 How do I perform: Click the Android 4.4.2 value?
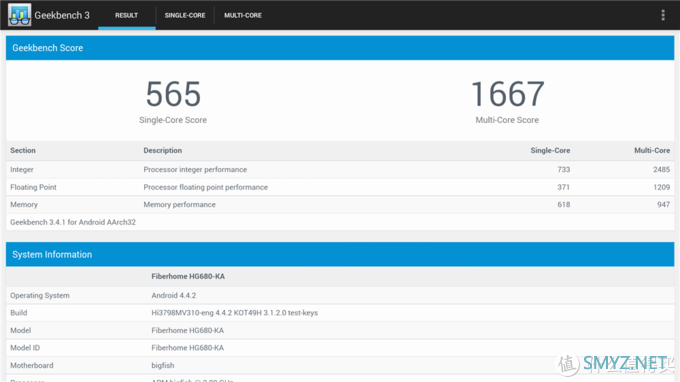pos(173,295)
